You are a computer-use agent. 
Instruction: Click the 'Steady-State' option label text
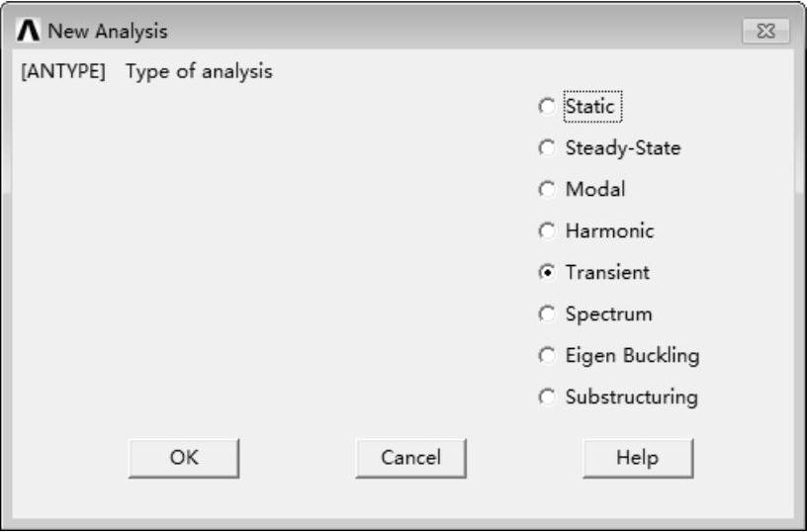622,148
